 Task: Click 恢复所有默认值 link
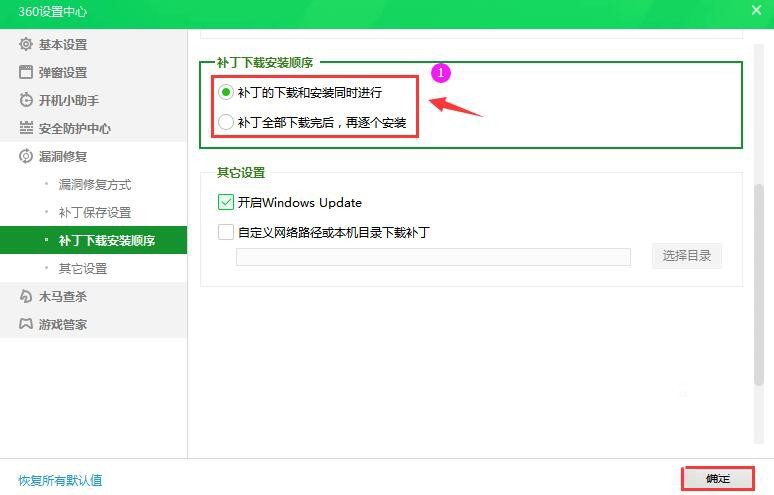tap(60, 480)
